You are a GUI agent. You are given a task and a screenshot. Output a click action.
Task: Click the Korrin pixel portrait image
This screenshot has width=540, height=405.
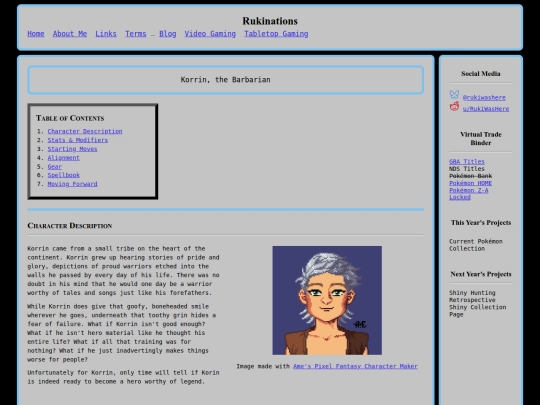(327, 300)
